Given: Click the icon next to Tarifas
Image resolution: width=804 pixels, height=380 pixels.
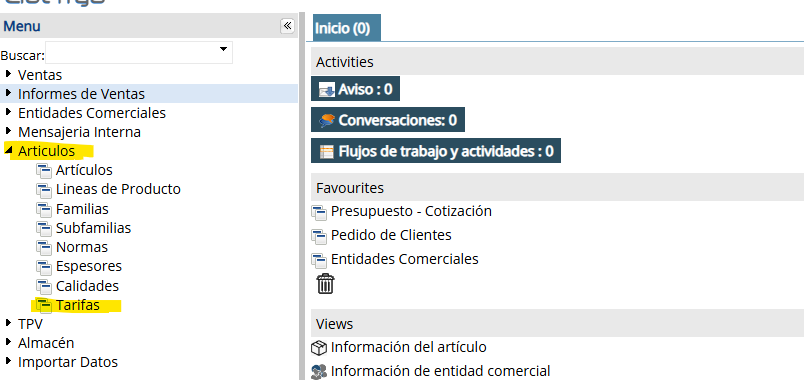Looking at the screenshot, I should click(x=44, y=306).
